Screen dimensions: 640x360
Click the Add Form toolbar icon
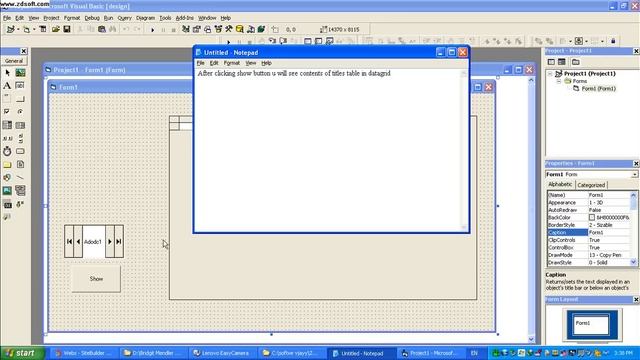pyautogui.click(x=26, y=29)
